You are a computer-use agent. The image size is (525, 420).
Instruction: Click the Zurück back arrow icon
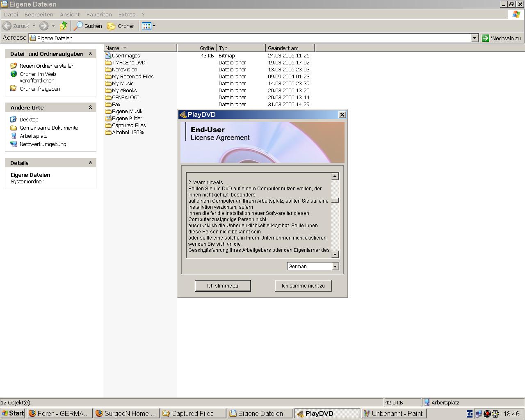pos(7,26)
